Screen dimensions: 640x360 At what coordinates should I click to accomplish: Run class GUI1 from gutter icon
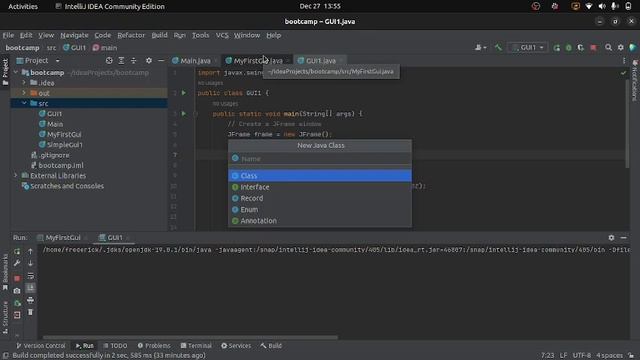pyautogui.click(x=184, y=93)
